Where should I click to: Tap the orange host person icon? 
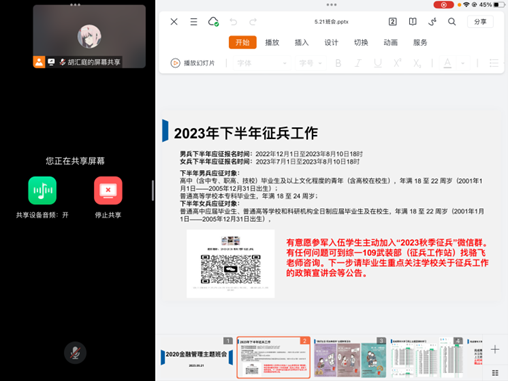click(39, 62)
